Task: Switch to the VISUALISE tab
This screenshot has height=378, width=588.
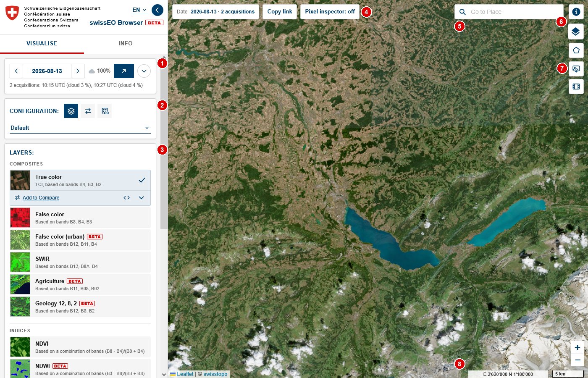Action: [x=42, y=43]
